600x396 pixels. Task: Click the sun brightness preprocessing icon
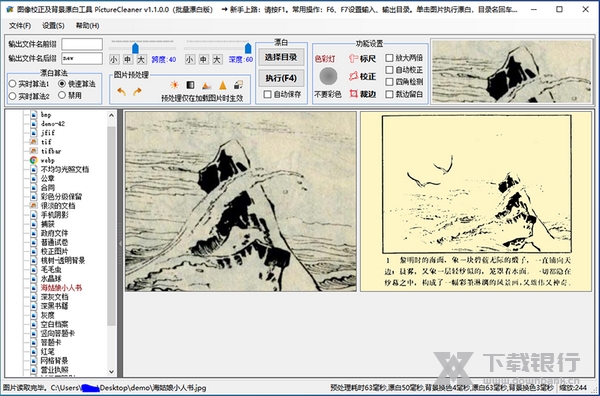[174, 85]
